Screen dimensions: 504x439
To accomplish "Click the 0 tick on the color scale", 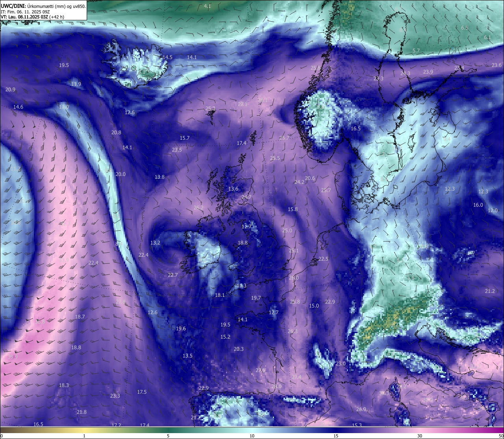I will coord(2,436).
